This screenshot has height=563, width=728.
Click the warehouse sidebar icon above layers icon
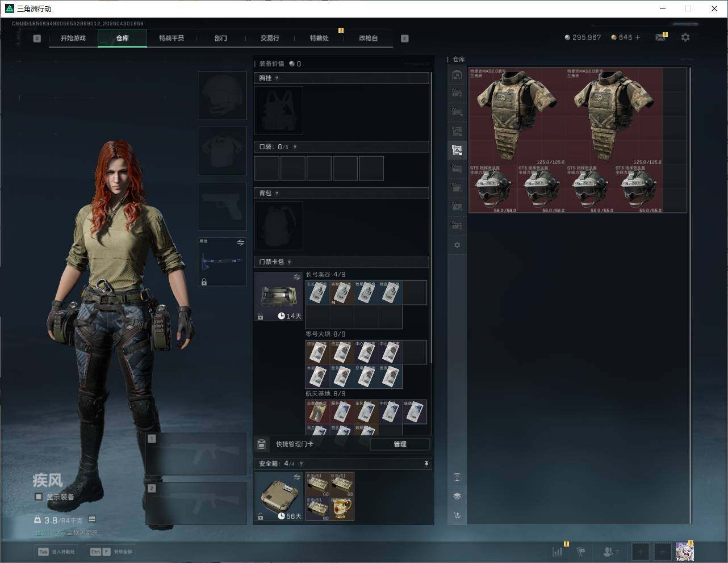pos(457,477)
